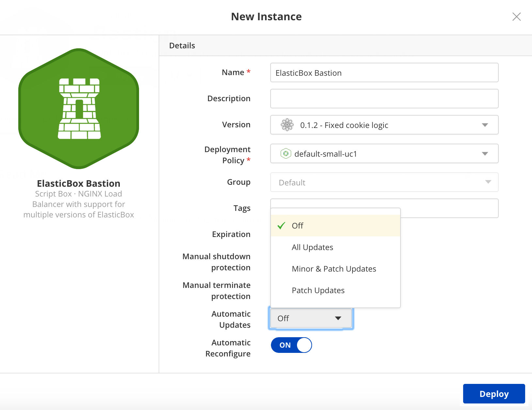Click the Deployment Policy dropdown arrow
Viewport: 532px width, 410px height.
[x=485, y=154]
